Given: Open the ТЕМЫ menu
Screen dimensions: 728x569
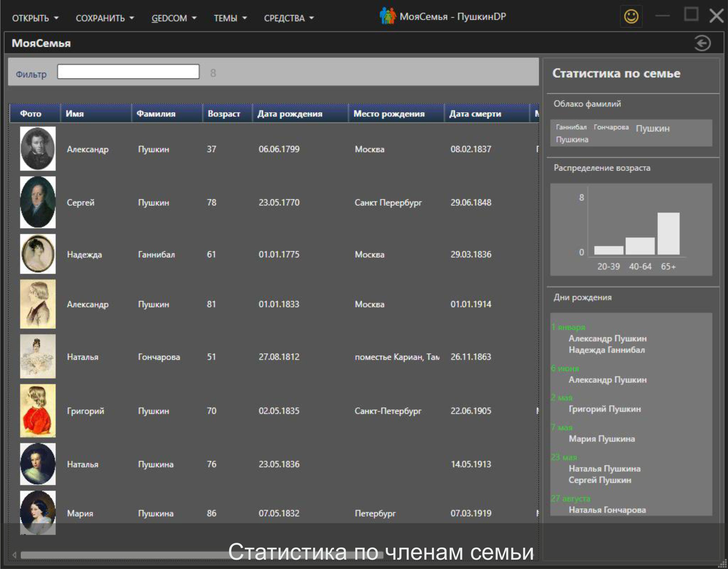Looking at the screenshot, I should [x=230, y=18].
